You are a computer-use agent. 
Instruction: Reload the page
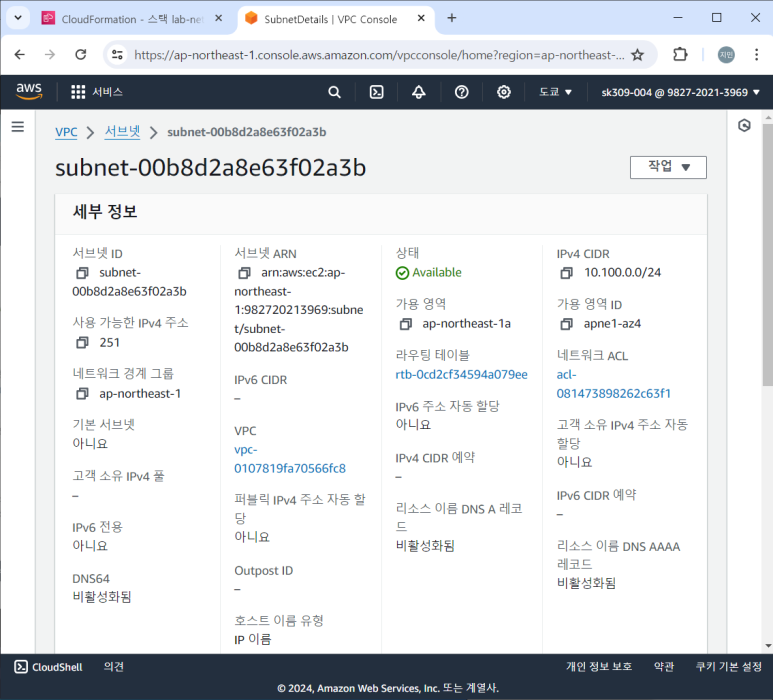pyautogui.click(x=81, y=54)
